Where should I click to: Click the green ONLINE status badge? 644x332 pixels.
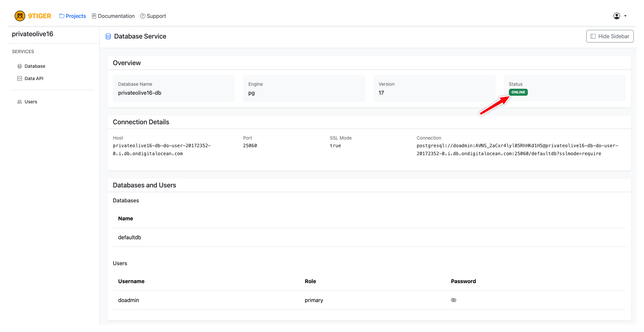(x=518, y=92)
